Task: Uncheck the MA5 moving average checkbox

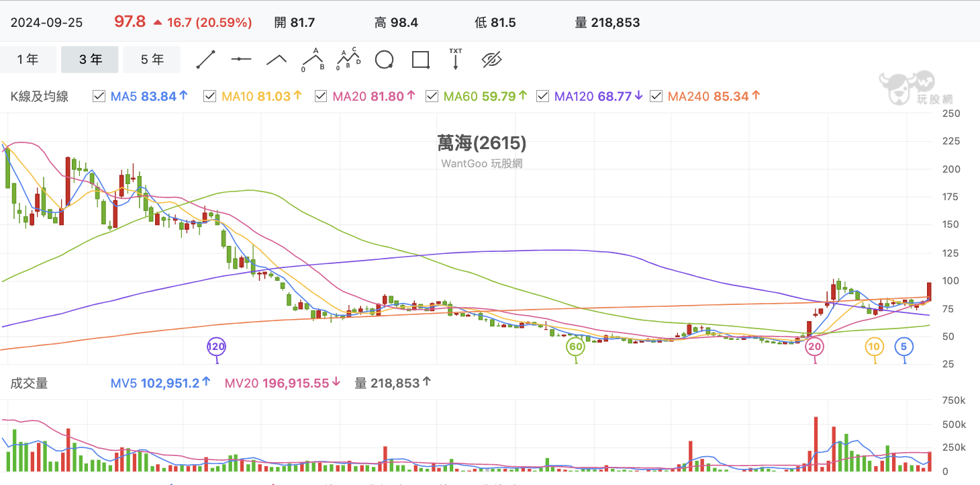Action: [99, 96]
